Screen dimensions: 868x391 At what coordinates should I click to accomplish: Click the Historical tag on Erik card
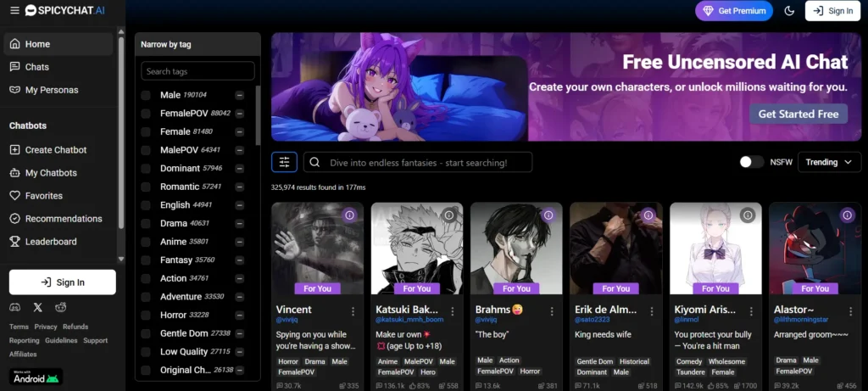coord(634,361)
